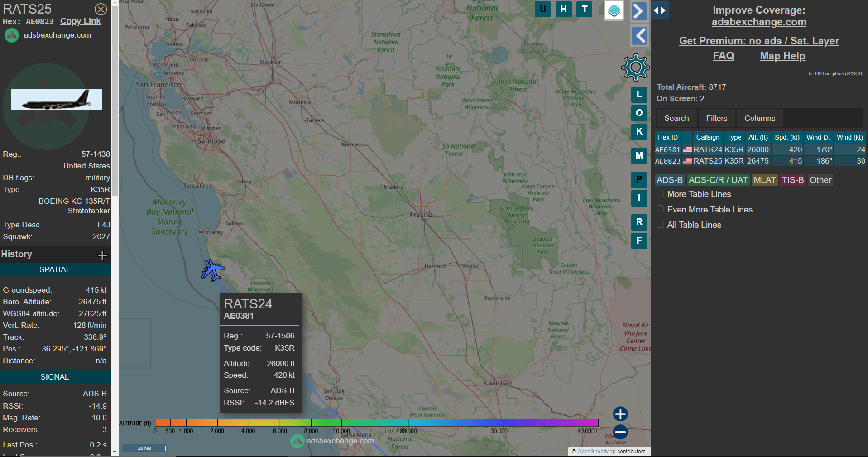This screenshot has height=457, width=868.
Task: Open tar1090 on github link
Action: pos(836,74)
